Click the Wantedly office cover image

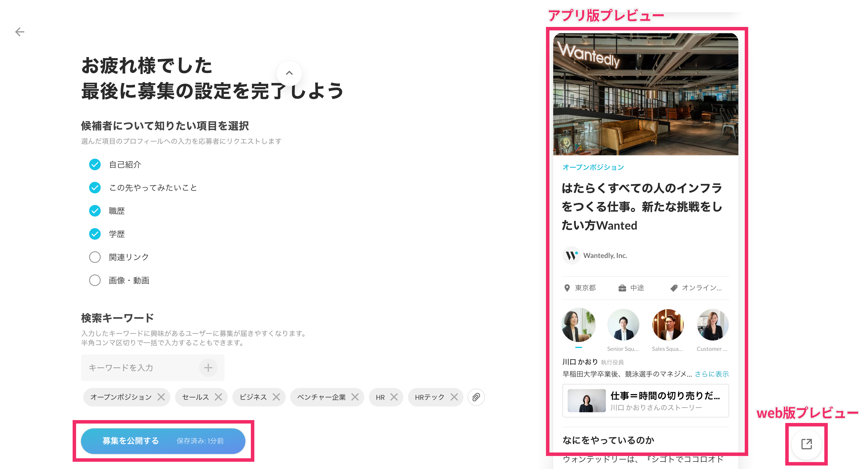(x=645, y=94)
